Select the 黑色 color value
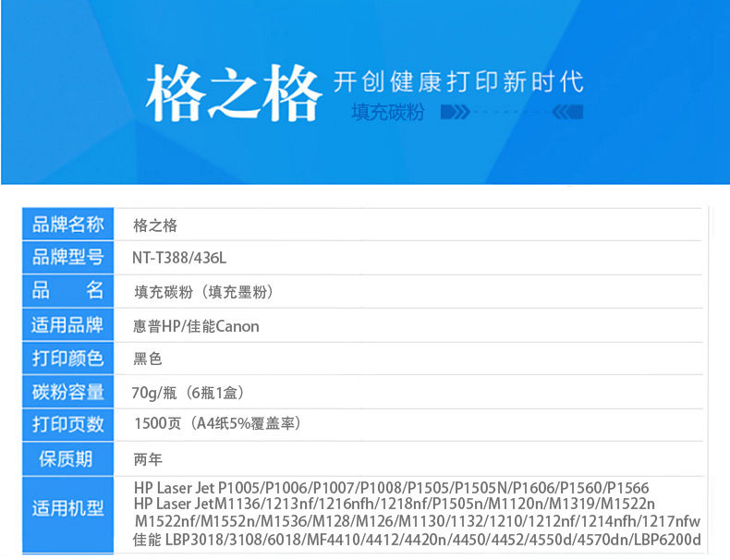The width and height of the screenshot is (730, 560). (x=148, y=359)
